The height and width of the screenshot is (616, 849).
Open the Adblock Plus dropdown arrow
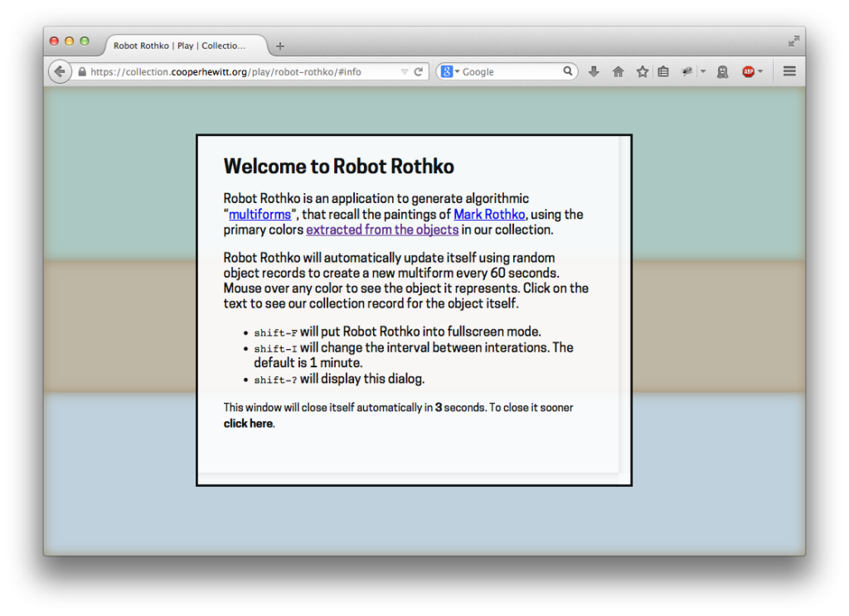[x=760, y=71]
